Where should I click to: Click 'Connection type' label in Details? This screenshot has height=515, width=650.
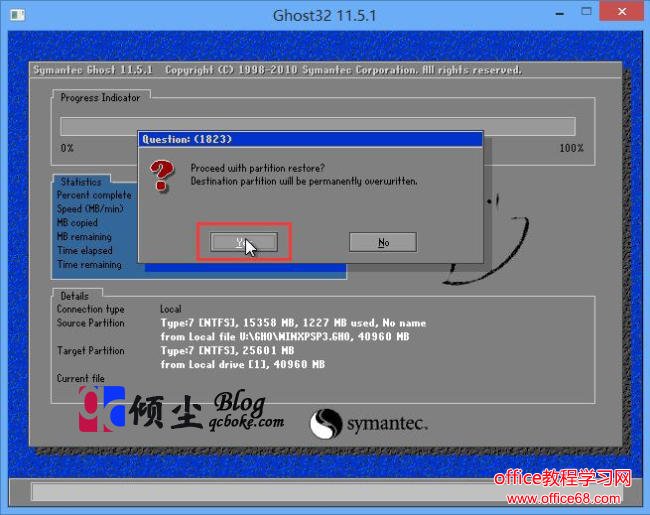coord(90,309)
